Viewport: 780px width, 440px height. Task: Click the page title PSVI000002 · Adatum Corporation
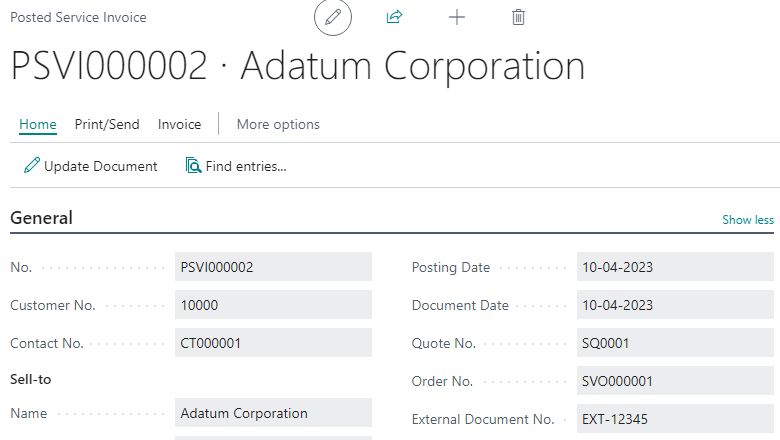(297, 66)
